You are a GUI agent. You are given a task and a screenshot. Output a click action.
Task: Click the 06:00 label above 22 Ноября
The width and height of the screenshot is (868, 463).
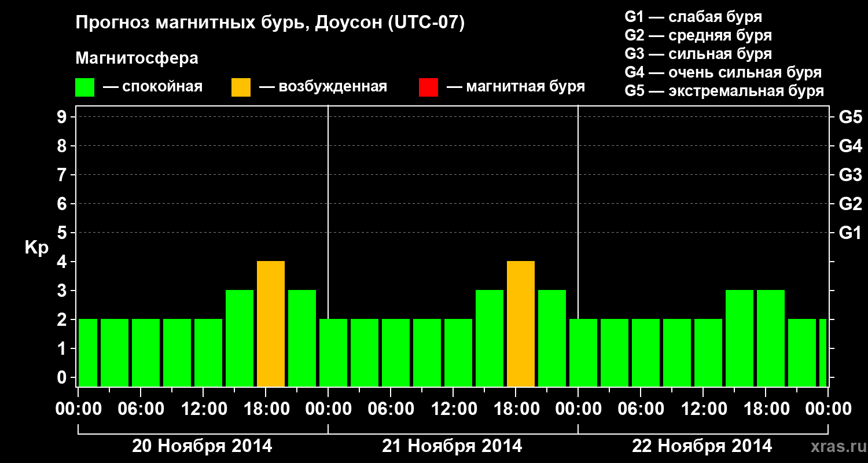point(641,409)
